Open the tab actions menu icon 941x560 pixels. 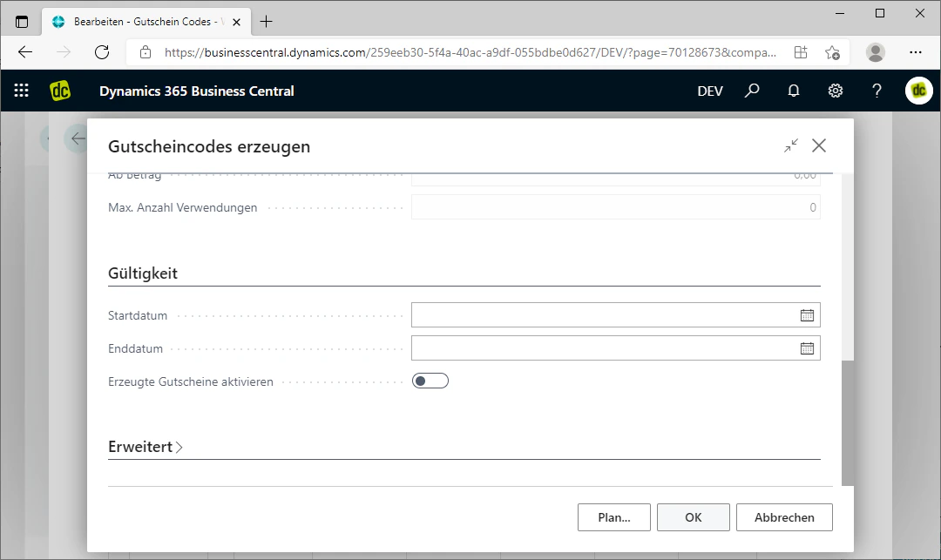[22, 22]
